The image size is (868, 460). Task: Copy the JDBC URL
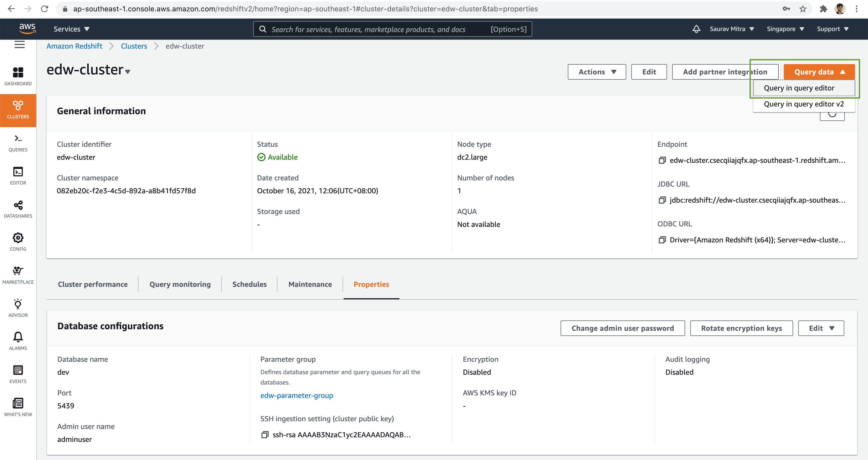(662, 200)
